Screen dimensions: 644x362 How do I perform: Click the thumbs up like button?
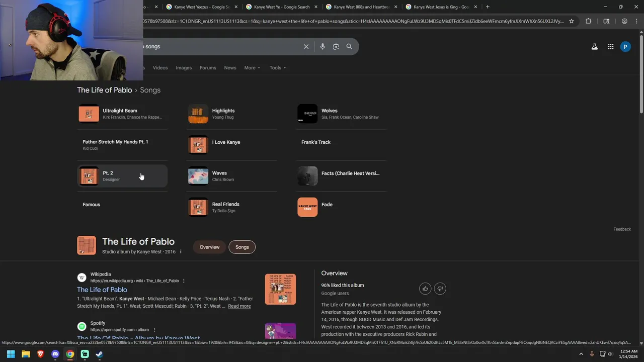425,289
